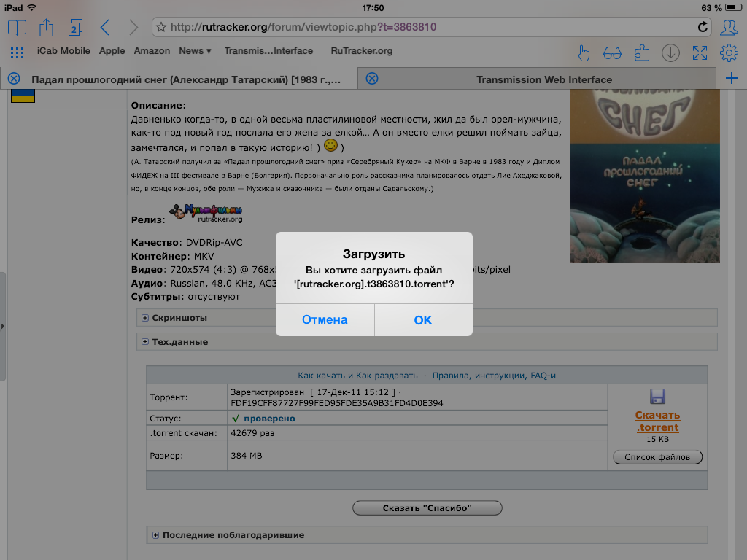Tap Отмена in the download dialog
The height and width of the screenshot is (560, 747).
tap(325, 320)
